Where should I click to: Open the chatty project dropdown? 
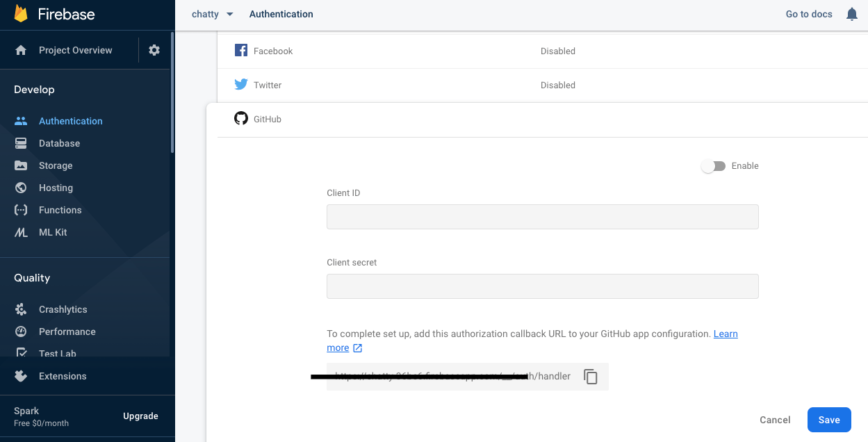213,14
